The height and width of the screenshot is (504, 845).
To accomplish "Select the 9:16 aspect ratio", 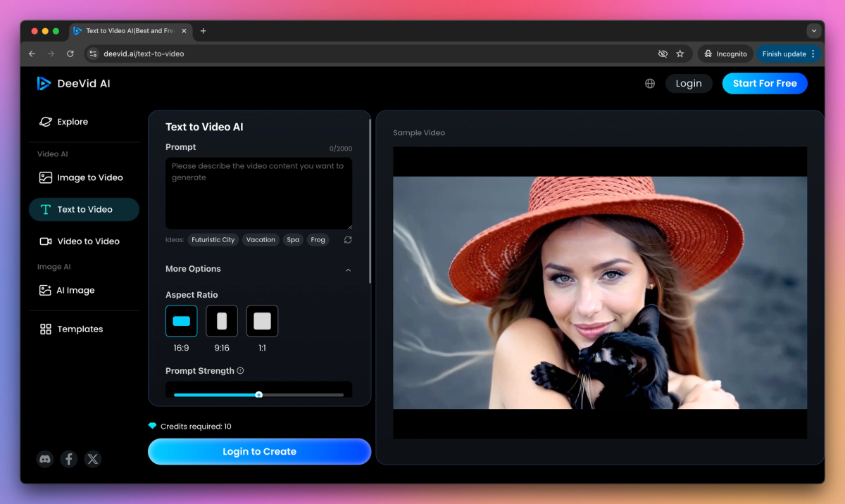I will click(222, 321).
